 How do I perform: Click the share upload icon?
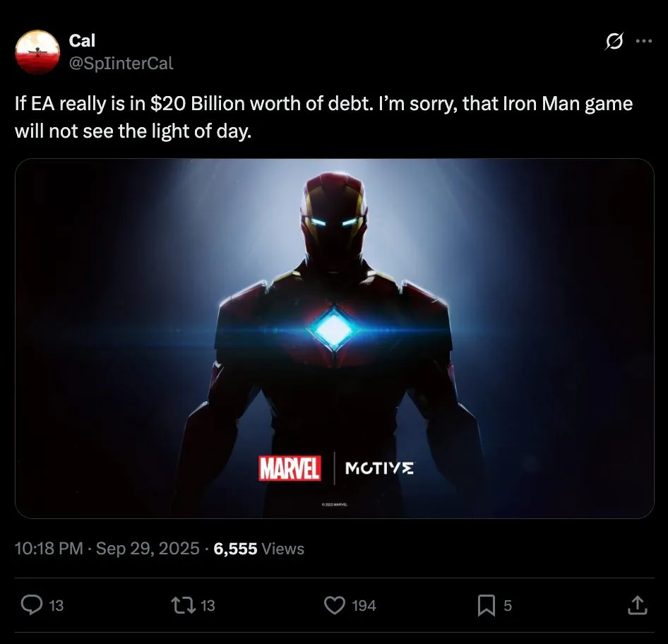point(636,605)
